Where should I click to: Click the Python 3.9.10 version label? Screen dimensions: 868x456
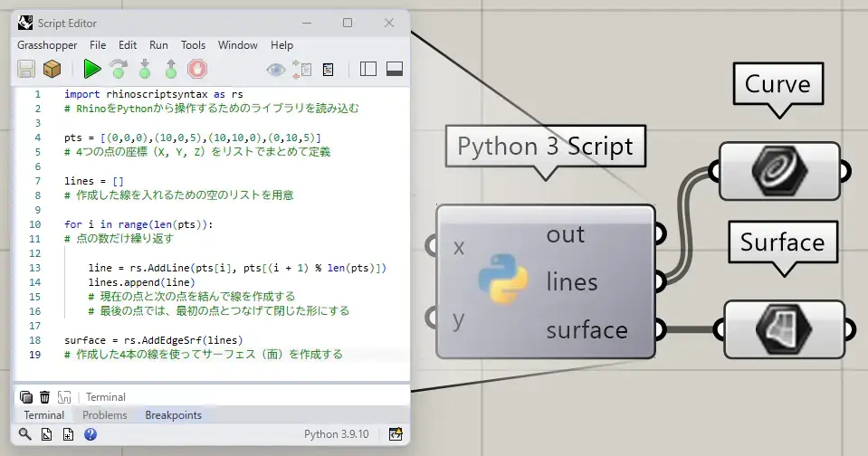point(336,434)
